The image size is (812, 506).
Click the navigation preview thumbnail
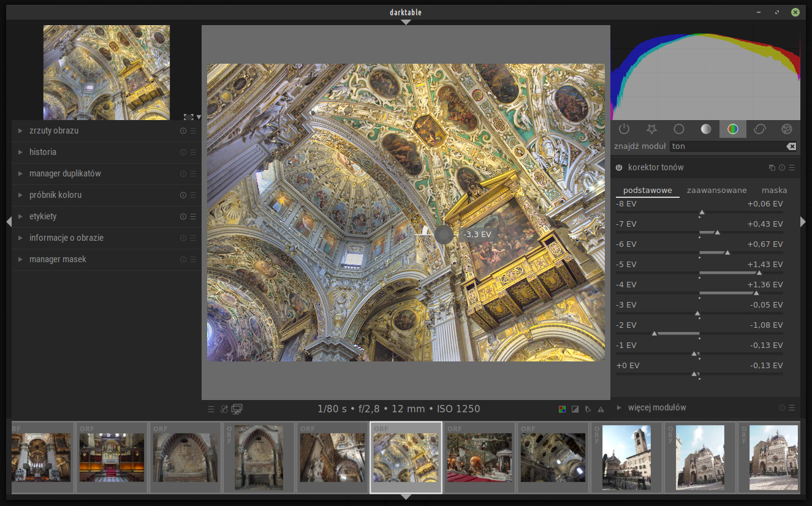[107, 72]
